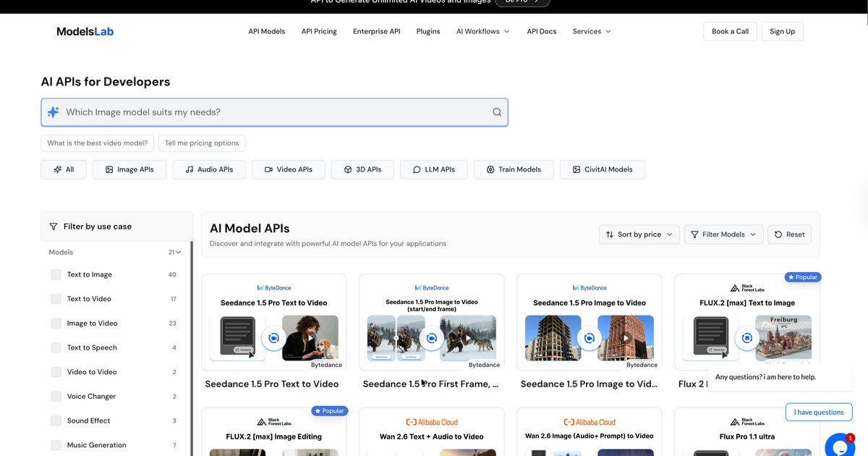Click the 'What is the best video model?' suggestion
This screenshot has width=868, height=456.
97,143
